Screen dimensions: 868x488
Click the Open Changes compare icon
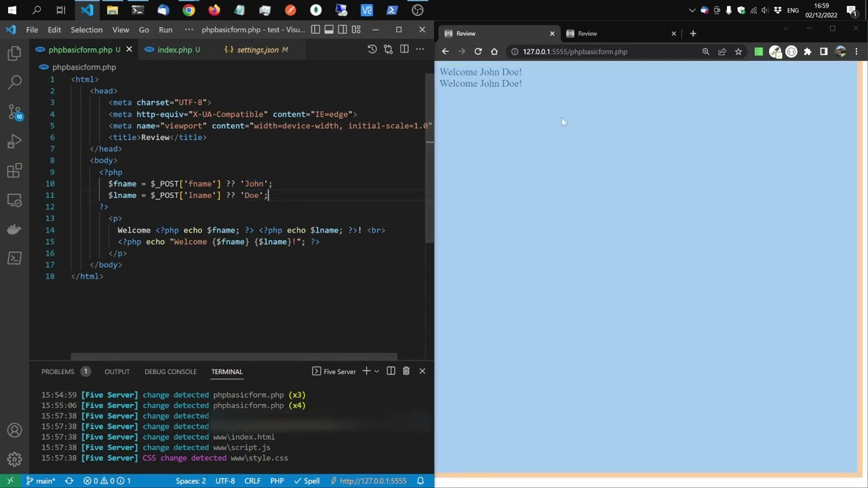click(388, 49)
